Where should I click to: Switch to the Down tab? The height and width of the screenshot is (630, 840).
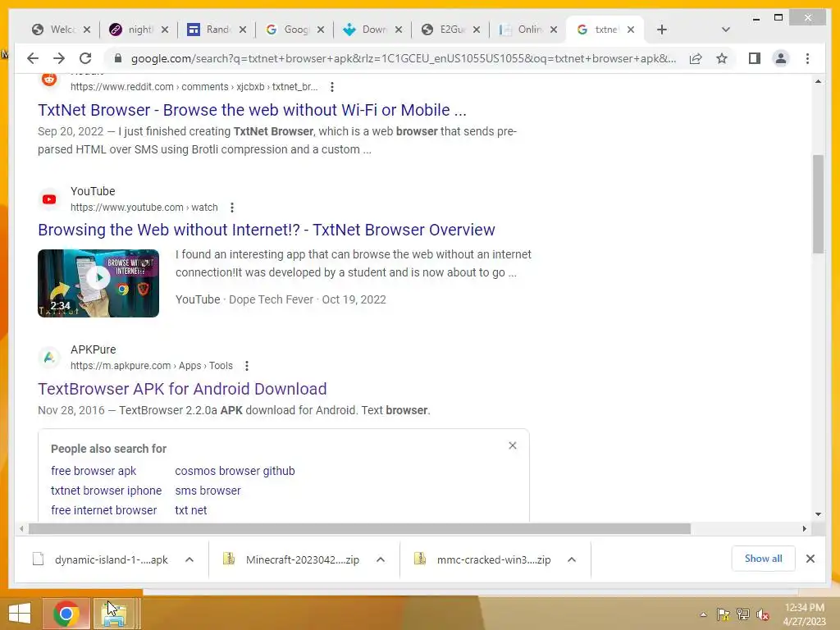pos(367,30)
